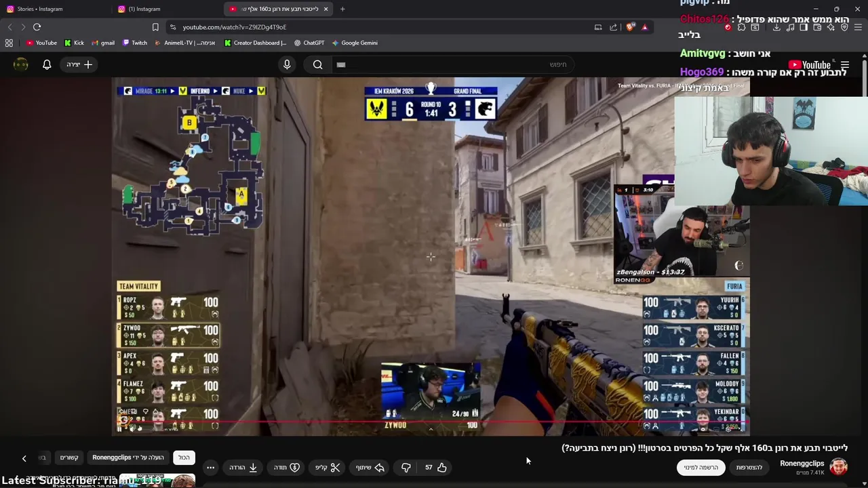The width and height of the screenshot is (868, 488).
Task: Open the Ronenggclips channel avatar
Action: tap(839, 467)
